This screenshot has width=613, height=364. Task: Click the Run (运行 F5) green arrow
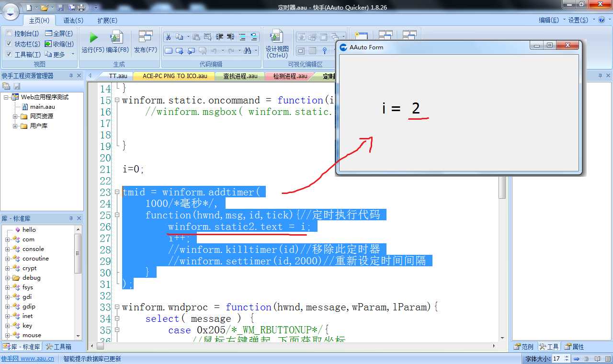point(93,37)
